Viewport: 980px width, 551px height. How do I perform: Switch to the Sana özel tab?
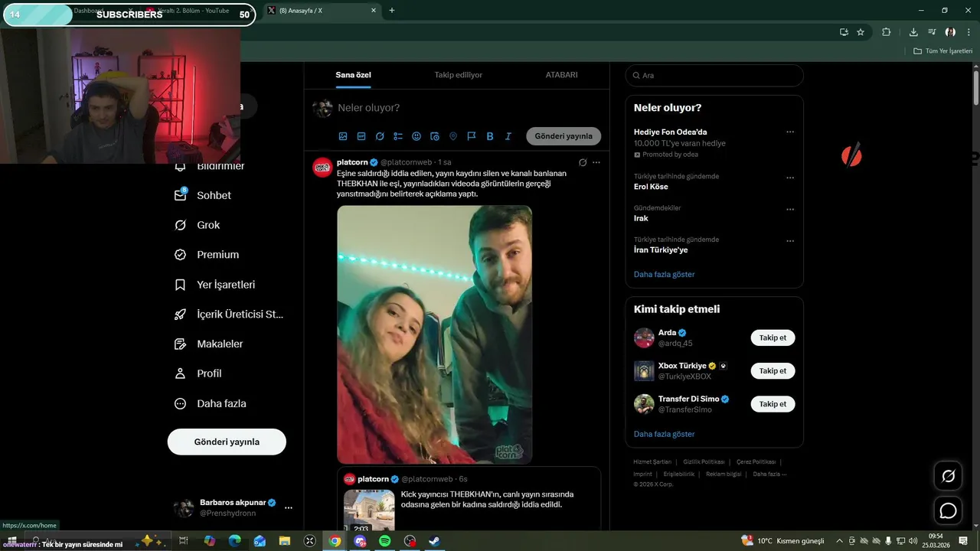(x=353, y=75)
